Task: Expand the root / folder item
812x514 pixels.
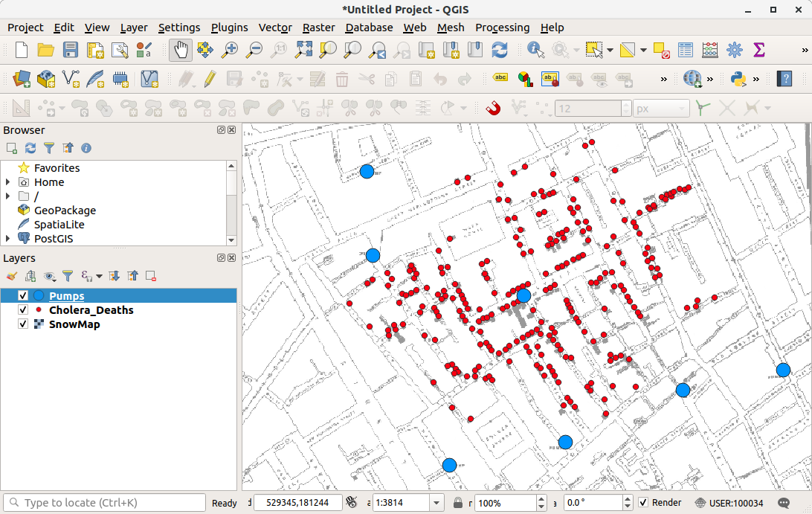Action: pyautogui.click(x=7, y=196)
